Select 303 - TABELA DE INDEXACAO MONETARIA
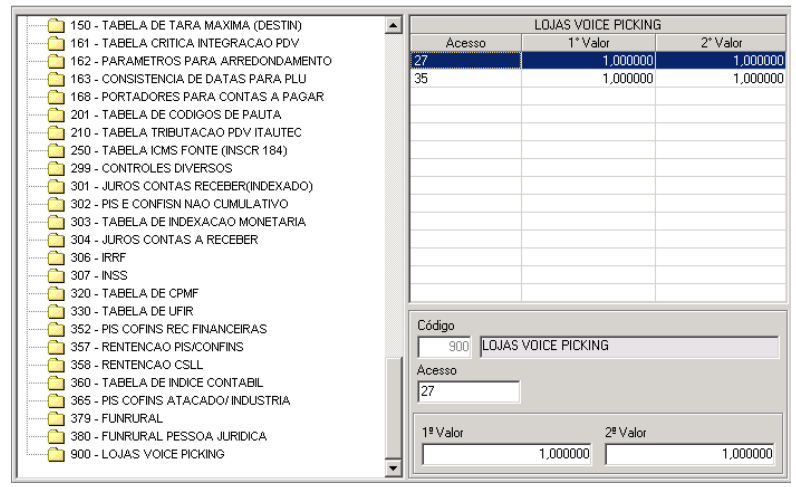 188,222
